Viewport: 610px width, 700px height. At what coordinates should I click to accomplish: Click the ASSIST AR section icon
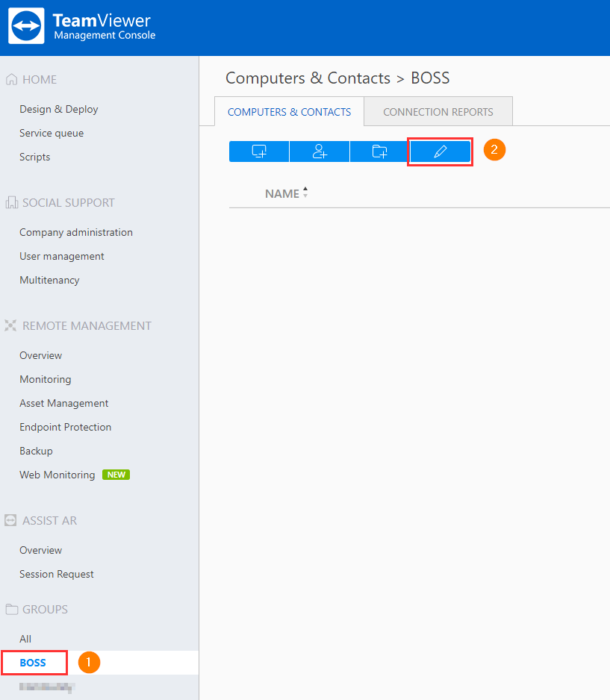click(x=10, y=520)
